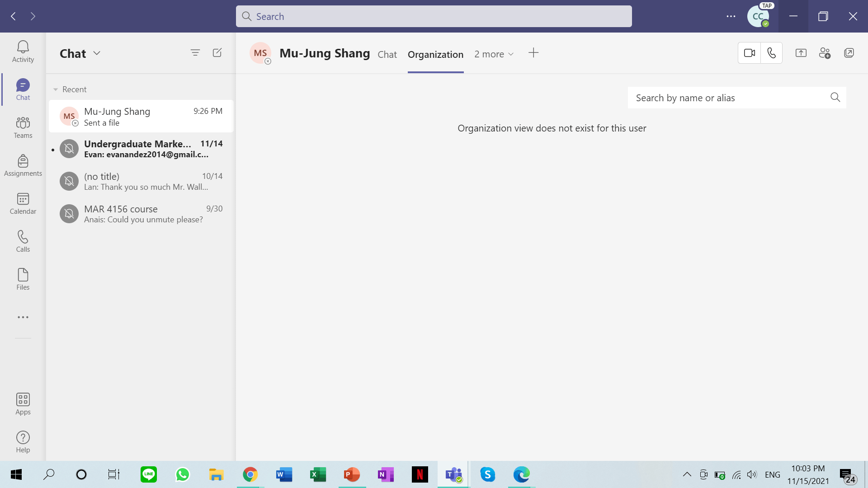Screen dimensions: 868x488
Task: Open the Calendar app in sidebar
Action: coord(23,203)
